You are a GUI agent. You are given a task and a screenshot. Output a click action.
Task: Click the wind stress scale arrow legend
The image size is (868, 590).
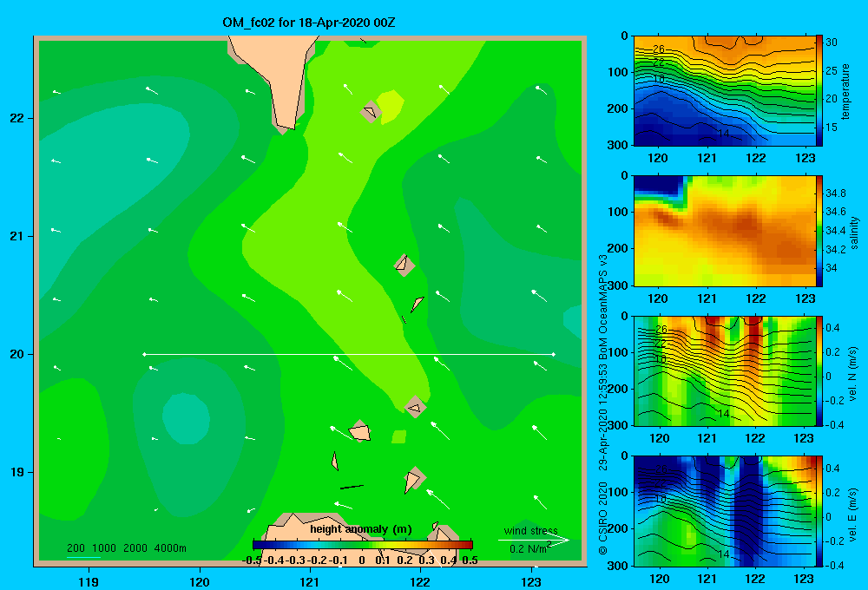point(534,540)
